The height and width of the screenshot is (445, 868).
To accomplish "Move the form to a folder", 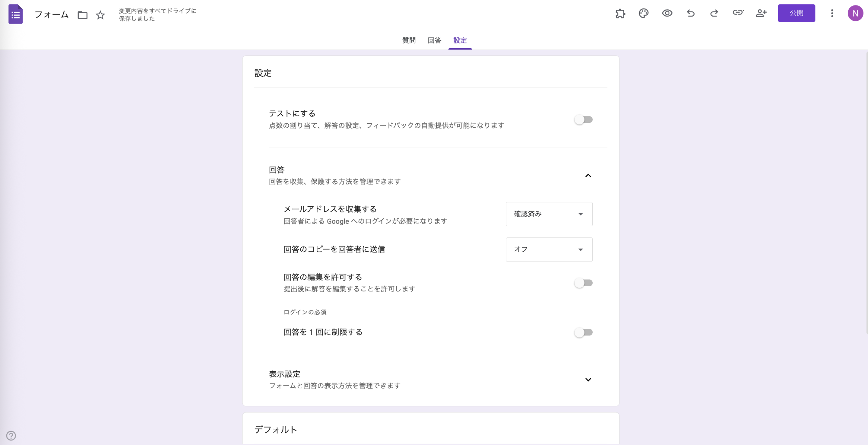I will pyautogui.click(x=82, y=15).
